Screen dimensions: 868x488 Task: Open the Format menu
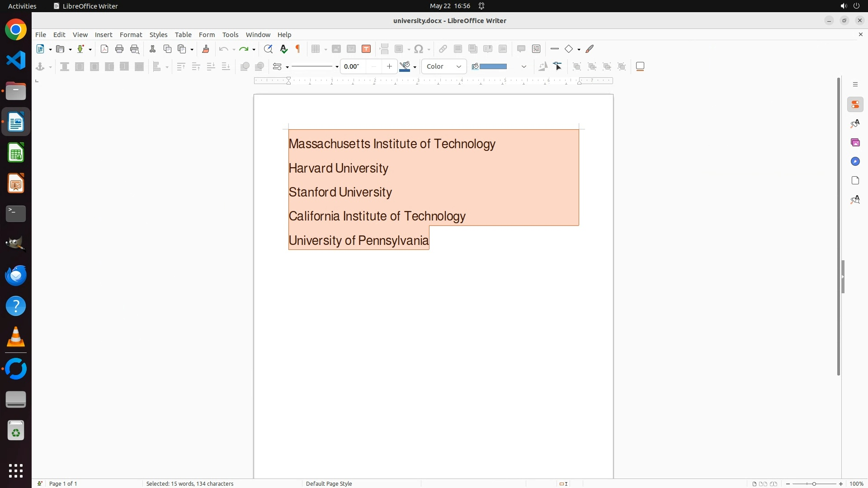click(x=131, y=35)
